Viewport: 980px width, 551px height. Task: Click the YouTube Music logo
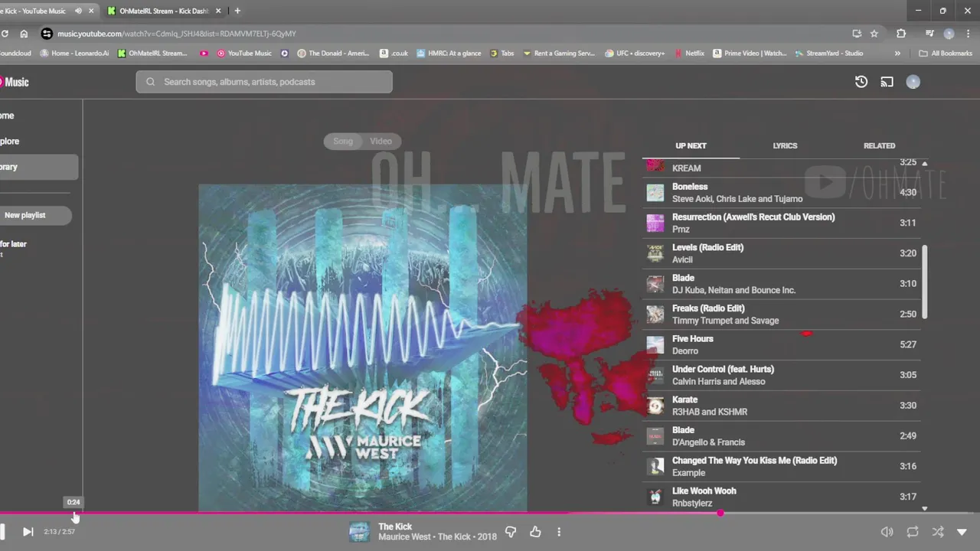[x=14, y=82]
